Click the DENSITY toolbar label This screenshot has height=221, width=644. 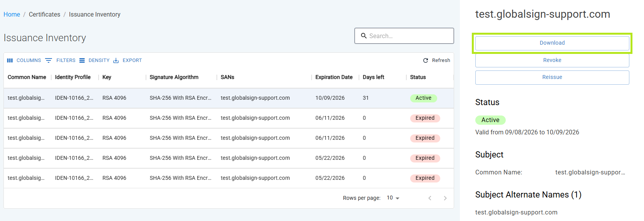99,60
